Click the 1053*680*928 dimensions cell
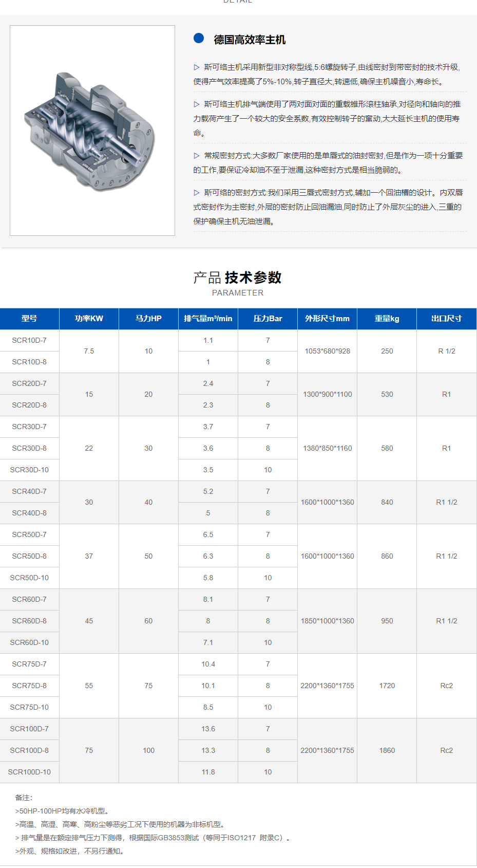Viewport: 477px width, 868px height. click(327, 351)
